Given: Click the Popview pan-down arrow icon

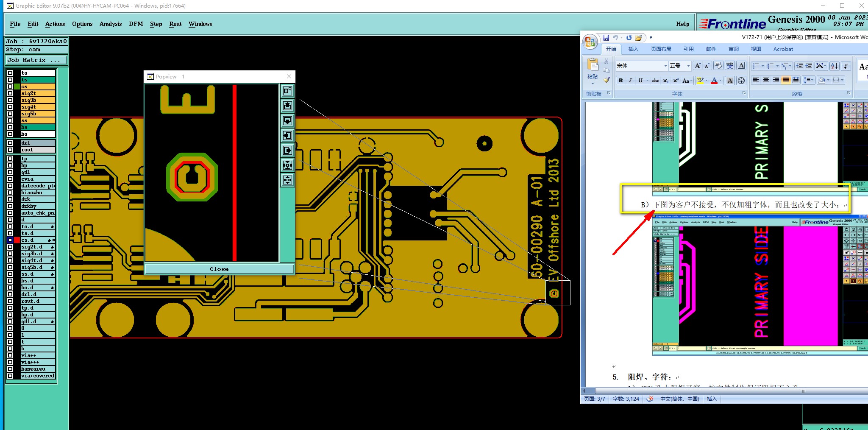Looking at the screenshot, I should (287, 120).
